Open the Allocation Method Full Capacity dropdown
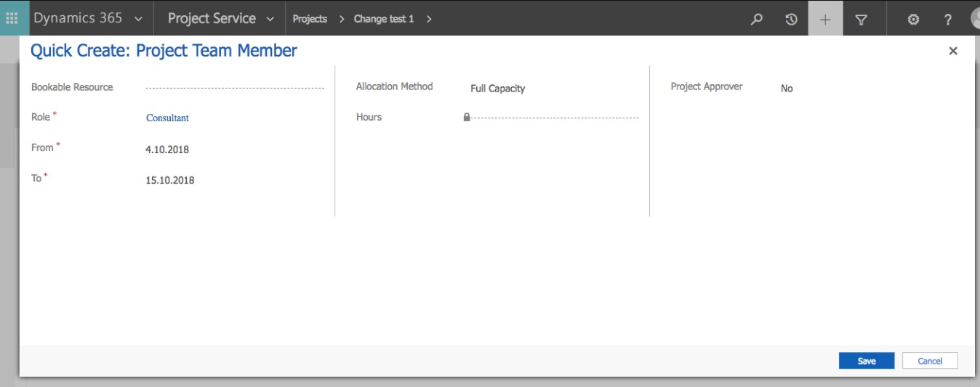The image size is (980, 387). click(497, 89)
